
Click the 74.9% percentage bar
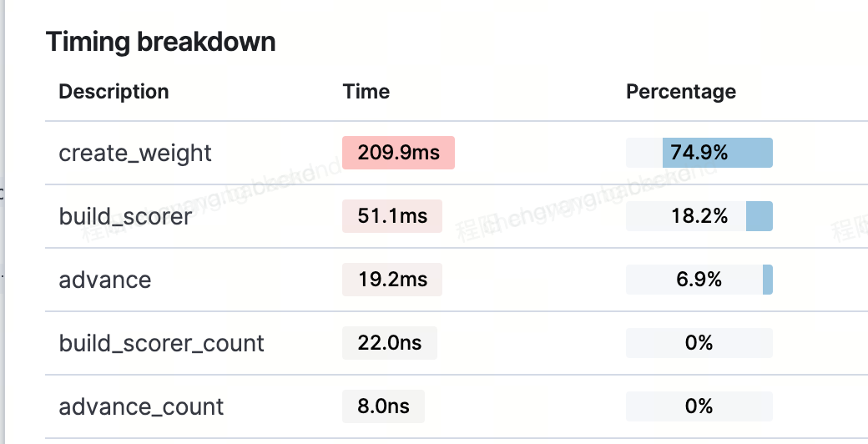point(699,153)
